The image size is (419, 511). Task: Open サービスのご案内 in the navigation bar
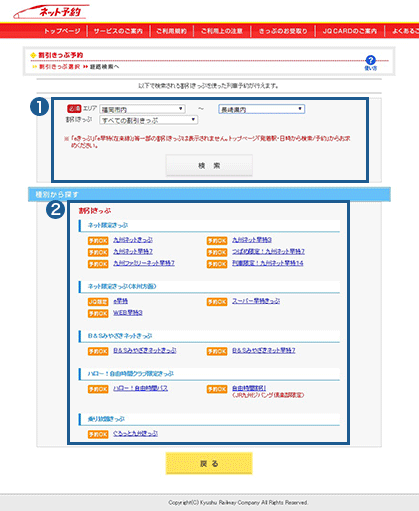(x=118, y=31)
